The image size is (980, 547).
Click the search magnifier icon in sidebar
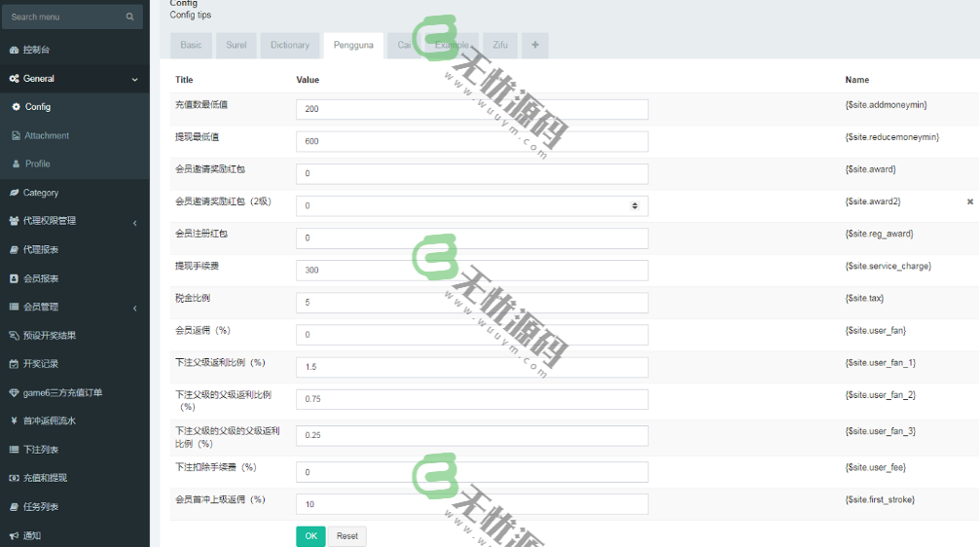click(x=129, y=17)
